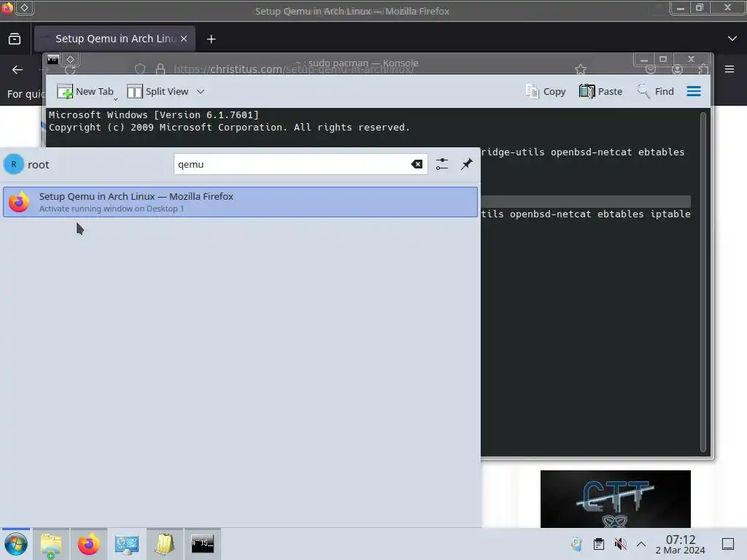Open the clock showing 07:12
The height and width of the screenshot is (560, 747).
pyautogui.click(x=681, y=544)
